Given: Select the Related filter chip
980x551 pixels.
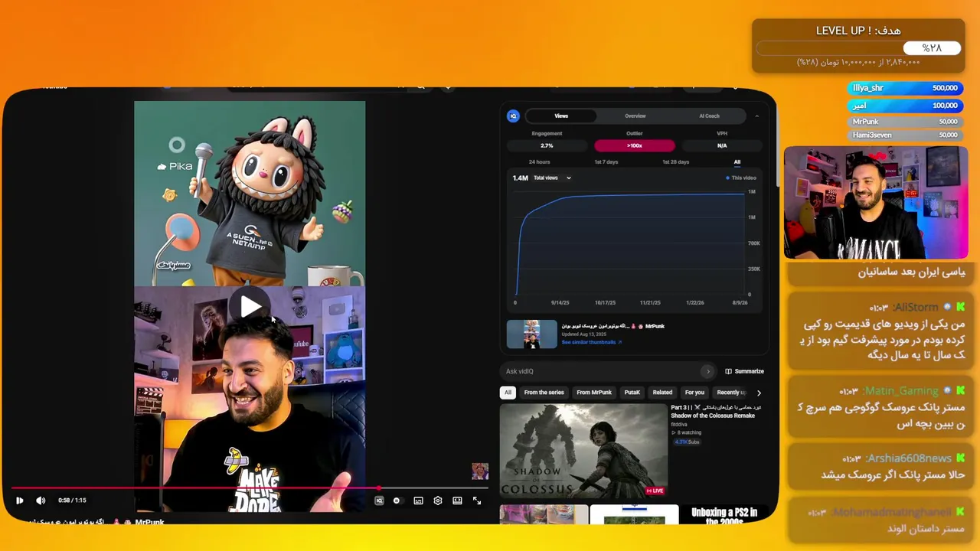Looking at the screenshot, I should [x=663, y=393].
